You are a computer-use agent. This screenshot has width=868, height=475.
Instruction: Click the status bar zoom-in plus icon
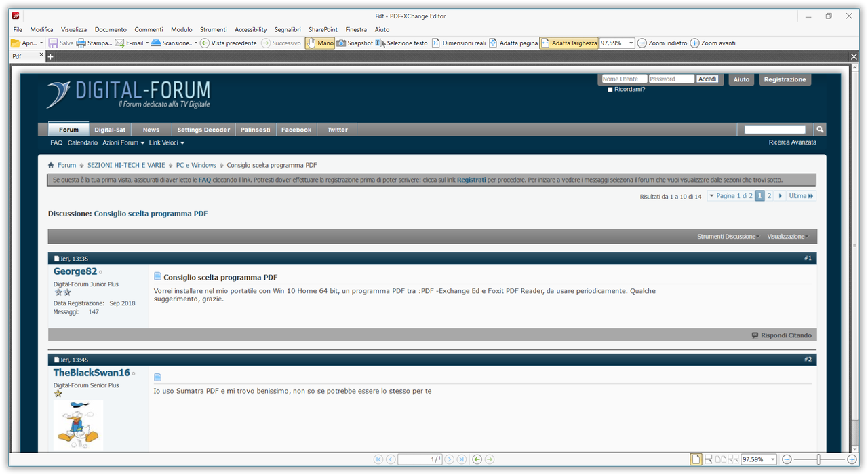pos(852,459)
